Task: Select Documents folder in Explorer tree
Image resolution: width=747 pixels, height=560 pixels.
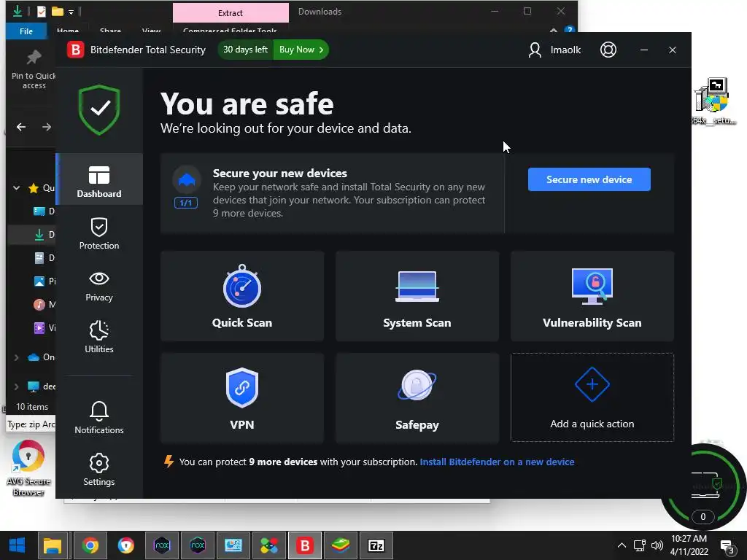Action: 44,257
